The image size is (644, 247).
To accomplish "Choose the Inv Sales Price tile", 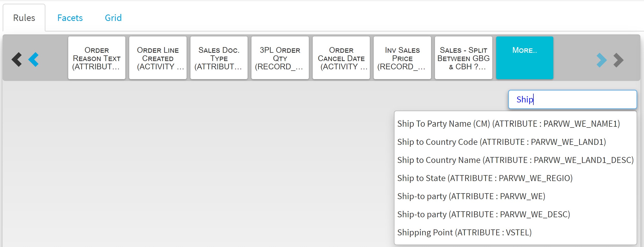I will 402,58.
